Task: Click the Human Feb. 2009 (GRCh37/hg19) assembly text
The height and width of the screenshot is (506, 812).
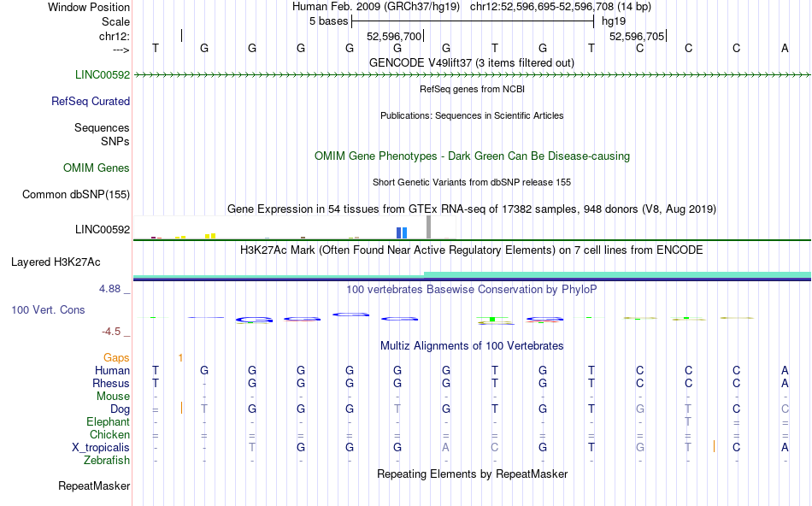Action: pyautogui.click(x=376, y=7)
